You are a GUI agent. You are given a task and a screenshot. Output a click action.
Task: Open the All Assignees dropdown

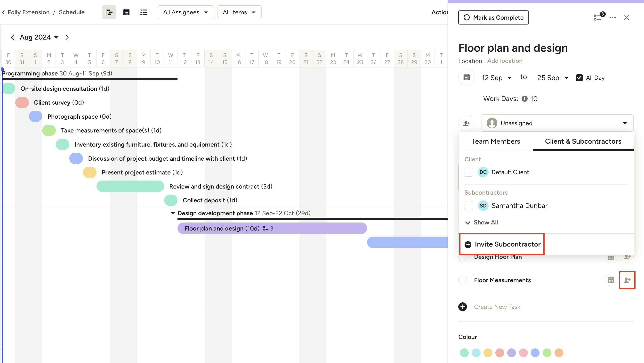coord(185,12)
